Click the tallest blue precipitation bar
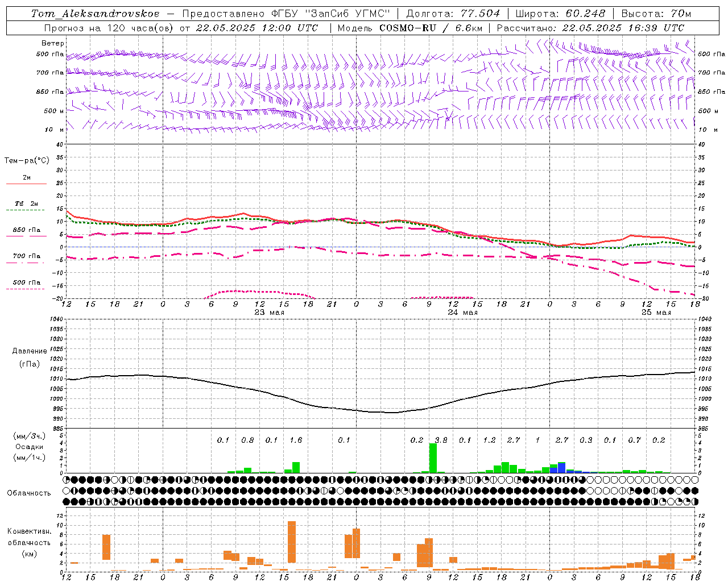This screenshot has height=582, width=728. (562, 468)
